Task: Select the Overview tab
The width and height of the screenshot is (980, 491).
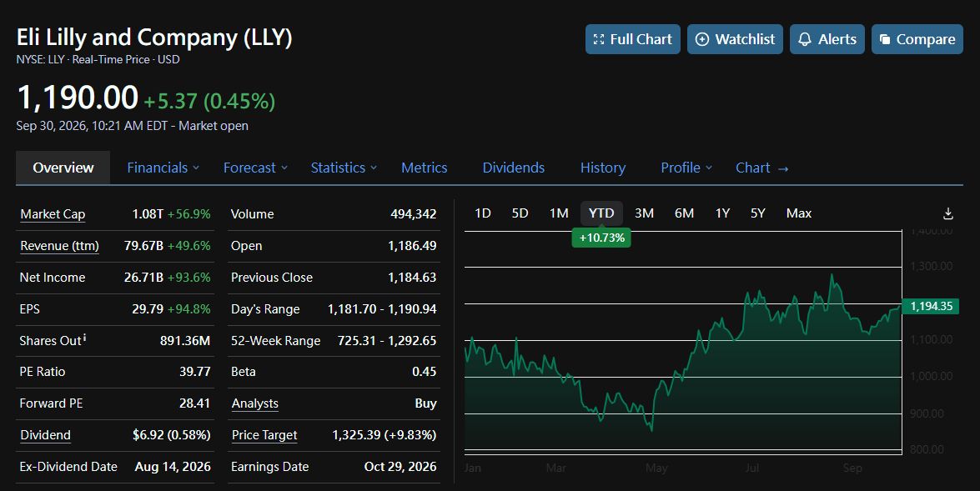Action: 63,168
